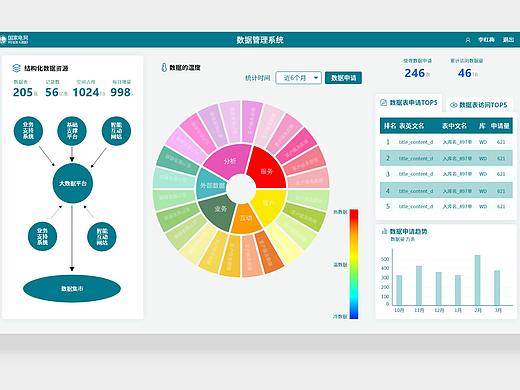Click the 数据申请趋势 chart icon
Image resolution: width=520 pixels, height=390 pixels.
coord(384,231)
